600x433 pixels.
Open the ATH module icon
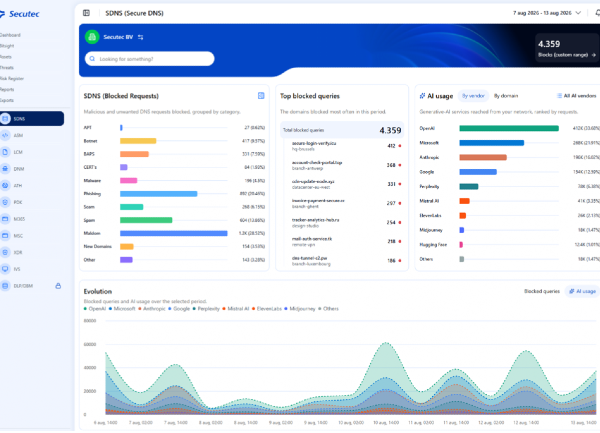5,186
